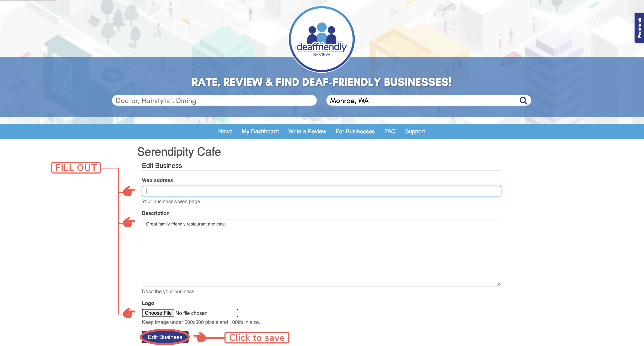Screen dimensions: 644x346
Task: Click the hand pointing at Edit Business button
Action: [x=200, y=337]
